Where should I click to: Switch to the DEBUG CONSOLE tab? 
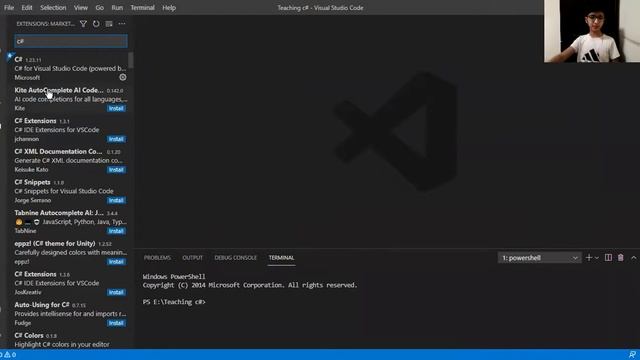(x=236, y=258)
